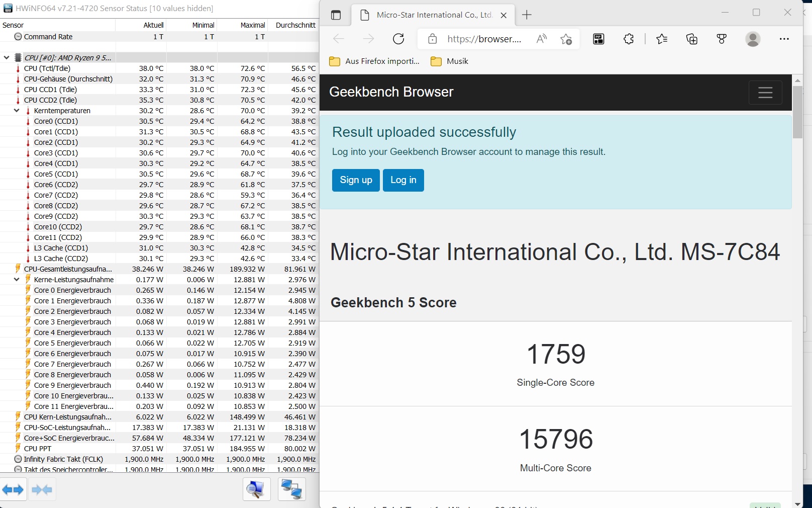View site lock information icon

432,39
